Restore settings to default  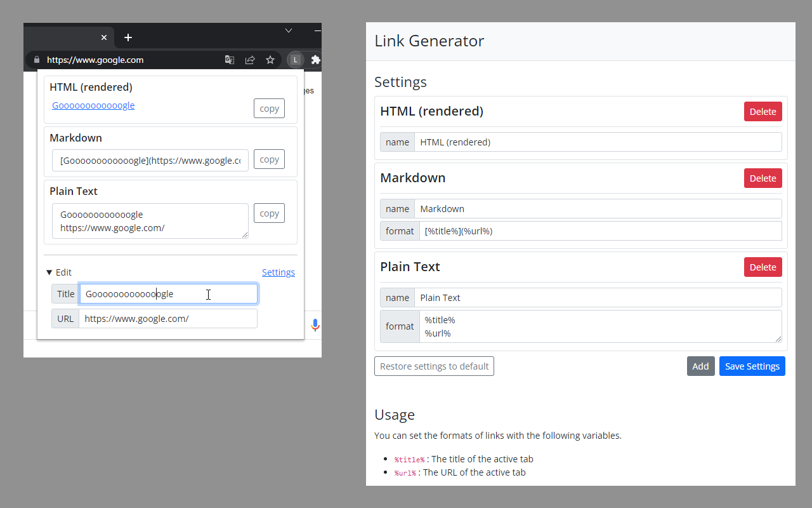[434, 366]
